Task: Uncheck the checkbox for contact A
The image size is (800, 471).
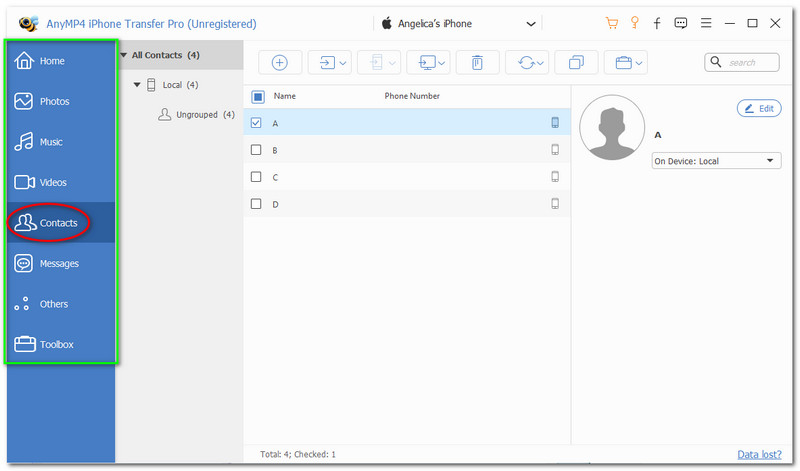Action: coord(257,123)
